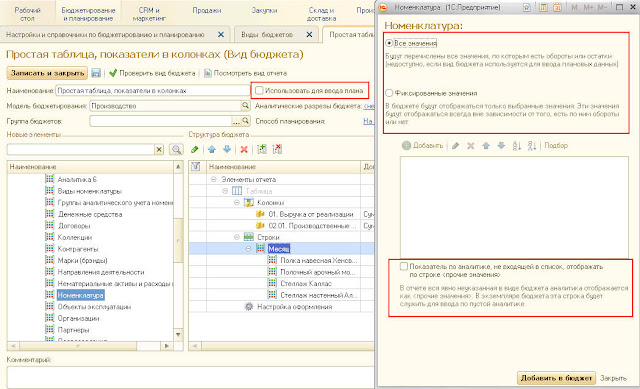Image resolution: width=640 pixels, height=389 pixels.
Task: Select Денежные средства in Новые элементы list
Action: 90,214
